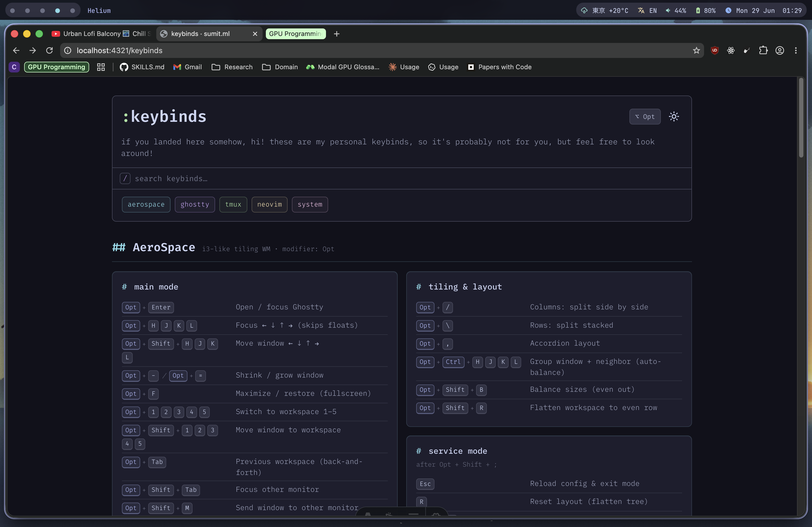812x527 pixels.
Task: Open the EN input language menu
Action: coord(647,10)
